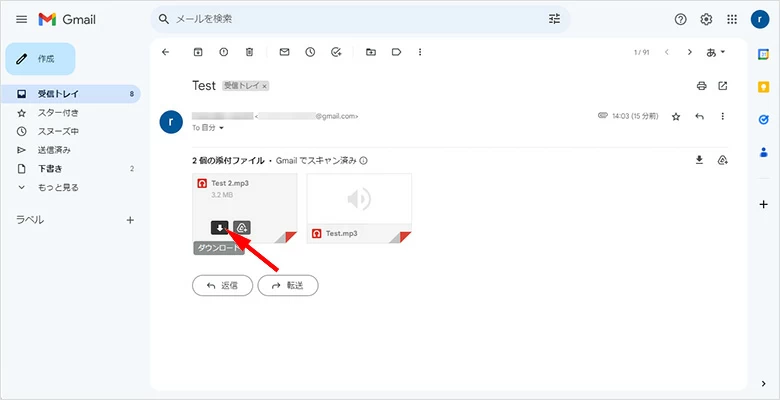The image size is (780, 400).
Task: Open the main menu hamburger icon
Action: pos(21,19)
